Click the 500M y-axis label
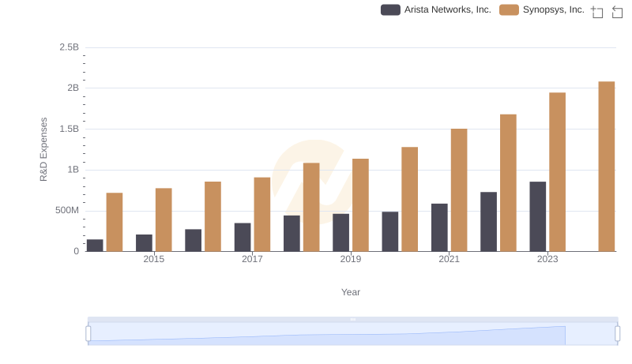Screen dimensions: 632x364 (x=67, y=210)
